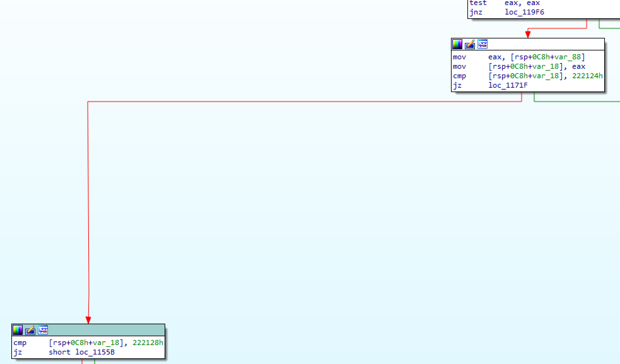Viewport: 620px width, 364px height.
Task: Click the jz mnemonic before loc_1171F
Action: click(457, 85)
